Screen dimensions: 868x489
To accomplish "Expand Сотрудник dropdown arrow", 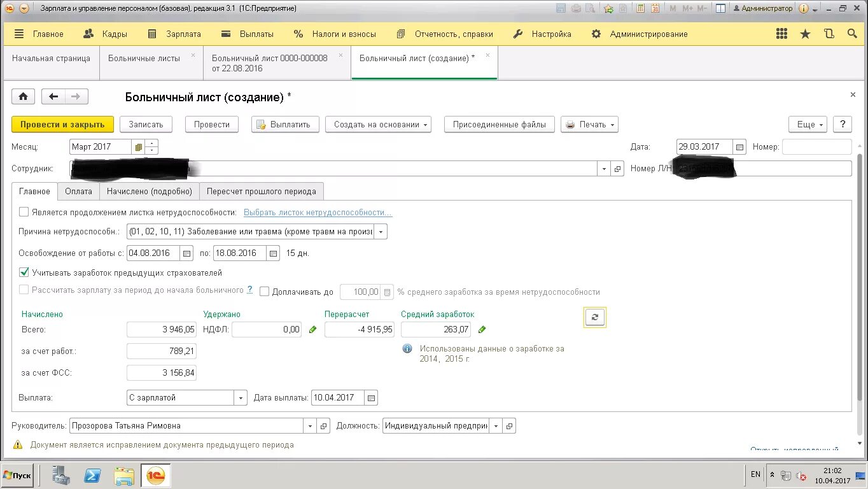I will (604, 169).
